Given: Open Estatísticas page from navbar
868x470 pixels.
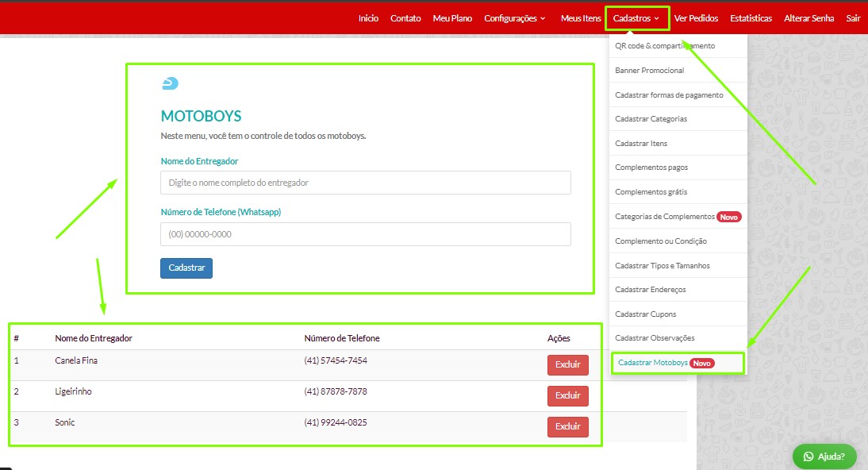Looking at the screenshot, I should (751, 18).
